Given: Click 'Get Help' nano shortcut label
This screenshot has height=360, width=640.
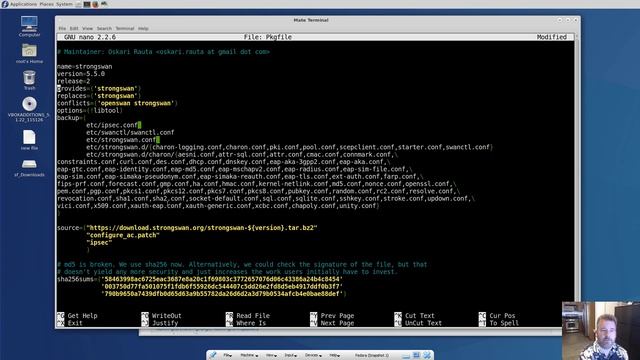Looking at the screenshot, I should [x=82, y=316].
